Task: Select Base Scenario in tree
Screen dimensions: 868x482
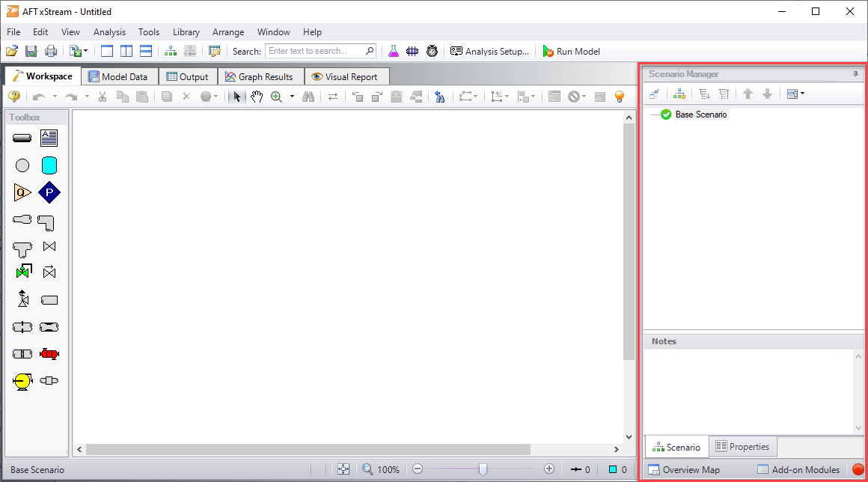Action: click(x=701, y=115)
